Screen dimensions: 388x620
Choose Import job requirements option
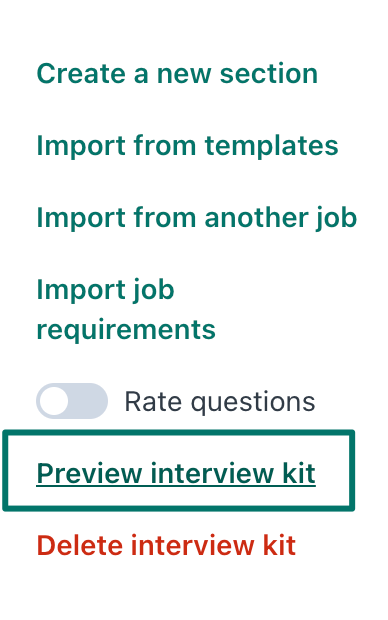click(x=126, y=309)
